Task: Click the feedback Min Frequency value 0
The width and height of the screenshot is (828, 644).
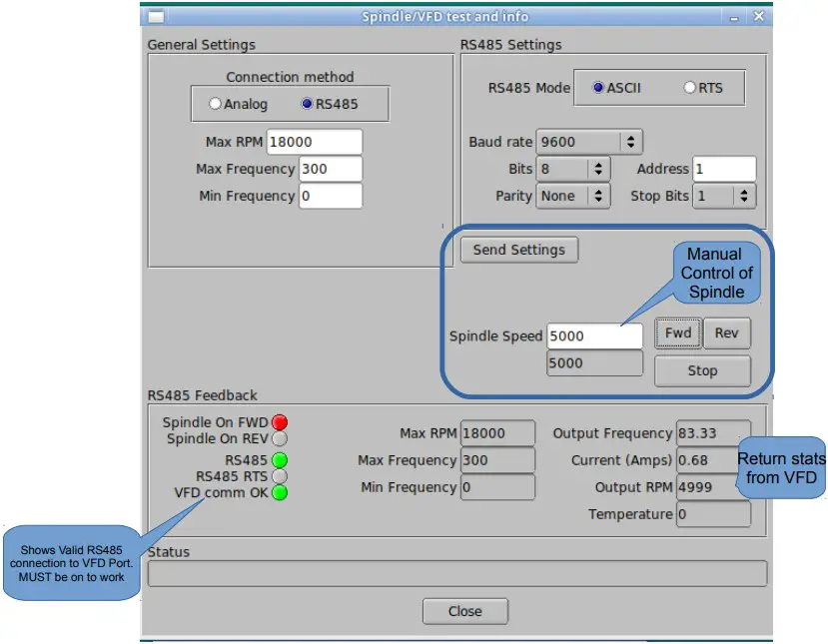Action: [x=497, y=487]
